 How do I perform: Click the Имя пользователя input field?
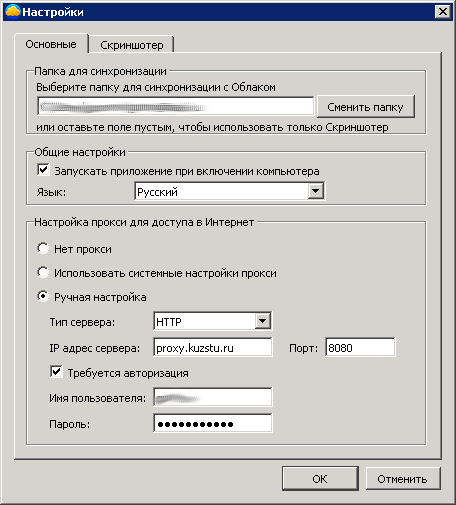coord(213,397)
